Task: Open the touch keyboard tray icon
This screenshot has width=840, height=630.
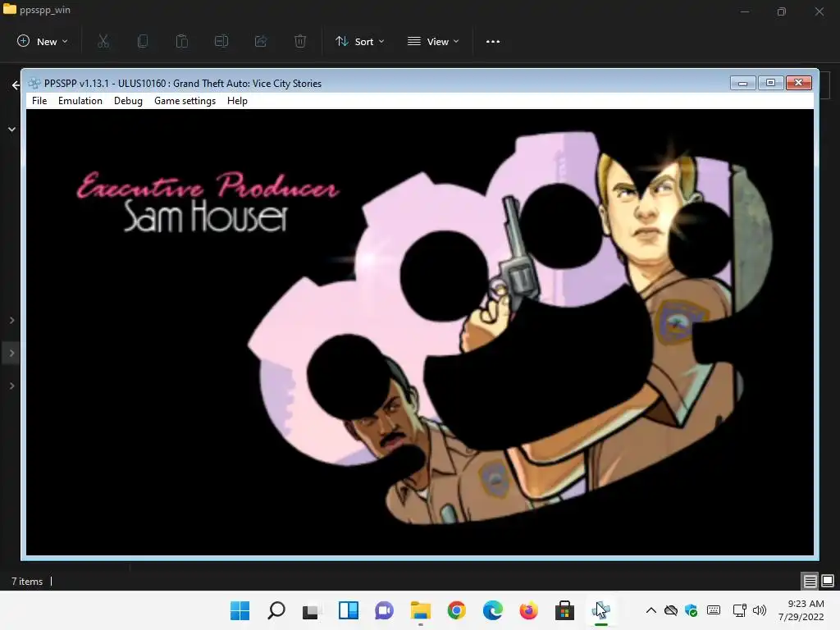Action: point(714,610)
